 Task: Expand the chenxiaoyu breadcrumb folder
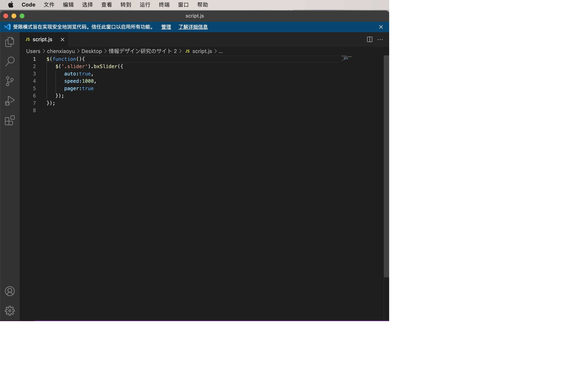(61, 51)
